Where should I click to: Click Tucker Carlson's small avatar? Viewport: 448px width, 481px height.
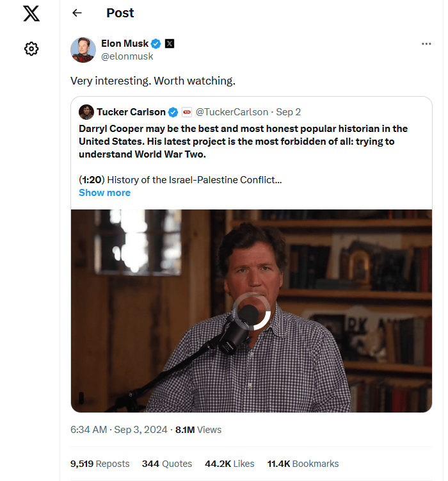tap(86, 112)
